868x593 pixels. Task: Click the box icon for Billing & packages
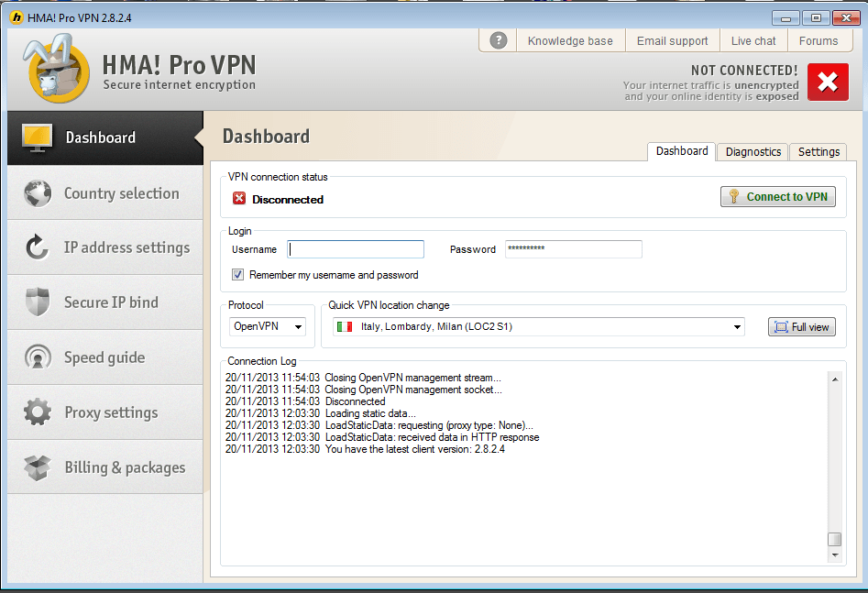tap(38, 467)
